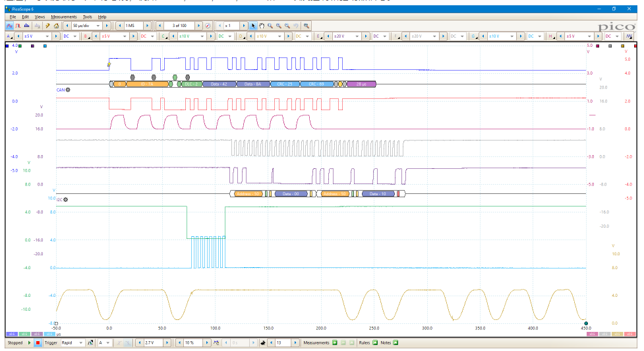Increase the timebase with right arrow

click(x=107, y=26)
